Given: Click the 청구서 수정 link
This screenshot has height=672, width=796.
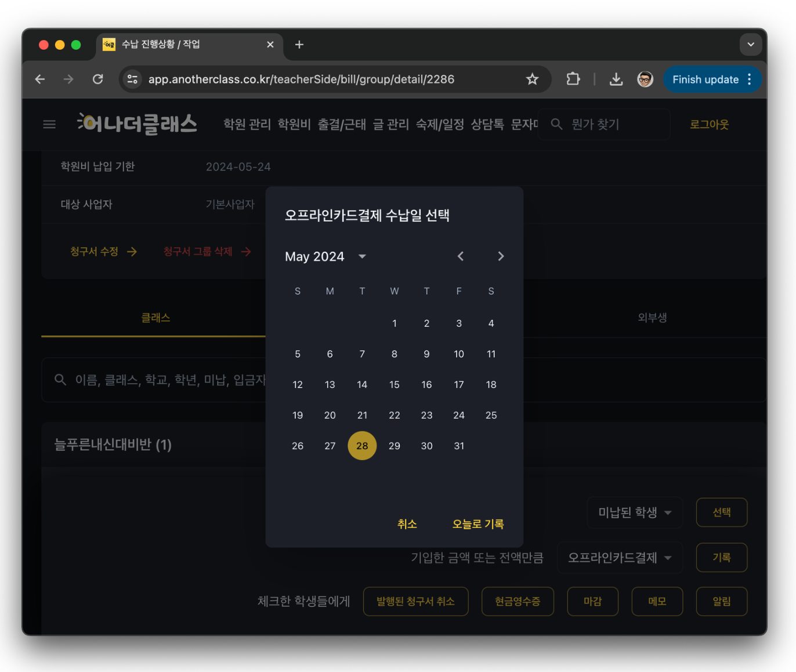Looking at the screenshot, I should pos(103,251).
